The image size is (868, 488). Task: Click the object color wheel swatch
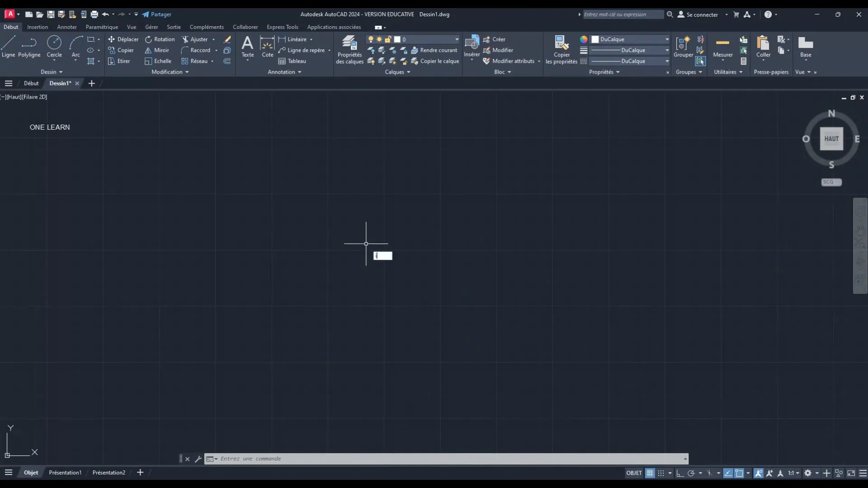pos(584,39)
